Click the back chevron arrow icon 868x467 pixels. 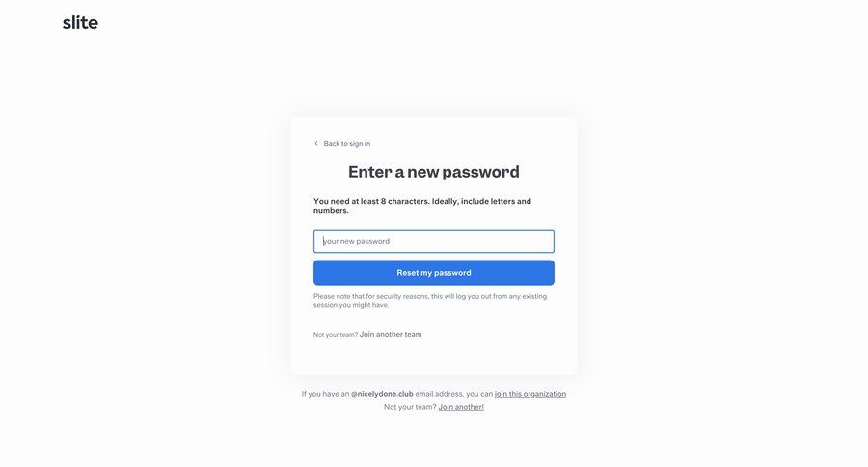[x=316, y=143]
